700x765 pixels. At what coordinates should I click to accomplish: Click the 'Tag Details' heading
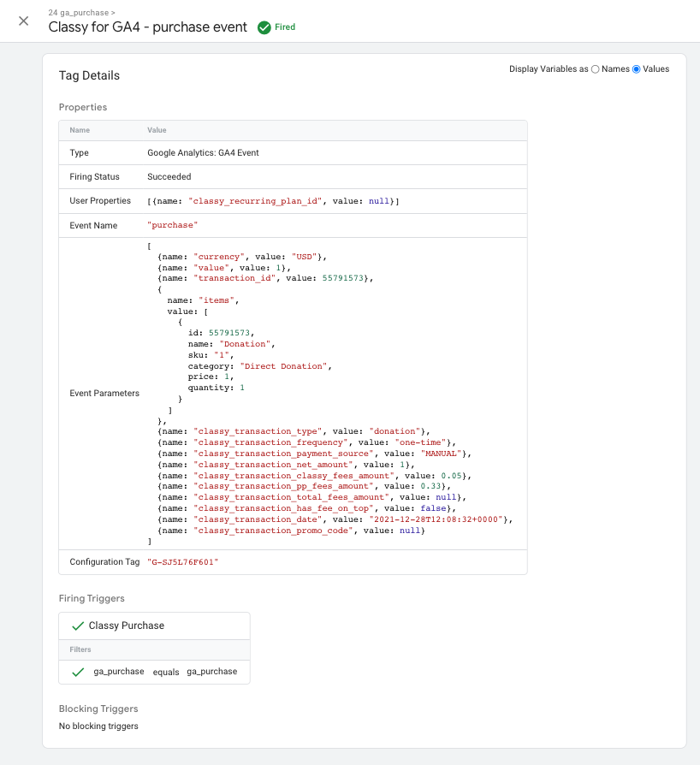click(x=89, y=75)
